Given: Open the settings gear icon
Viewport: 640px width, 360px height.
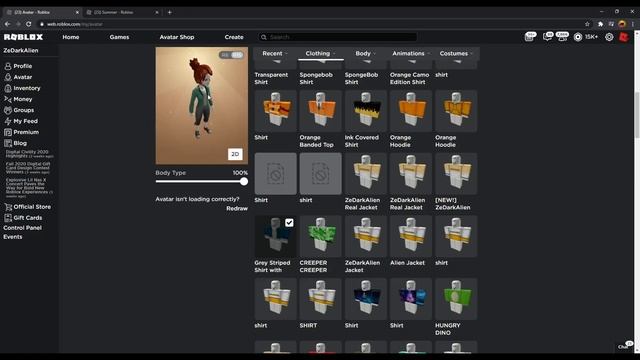Looking at the screenshot, I should [609, 37].
